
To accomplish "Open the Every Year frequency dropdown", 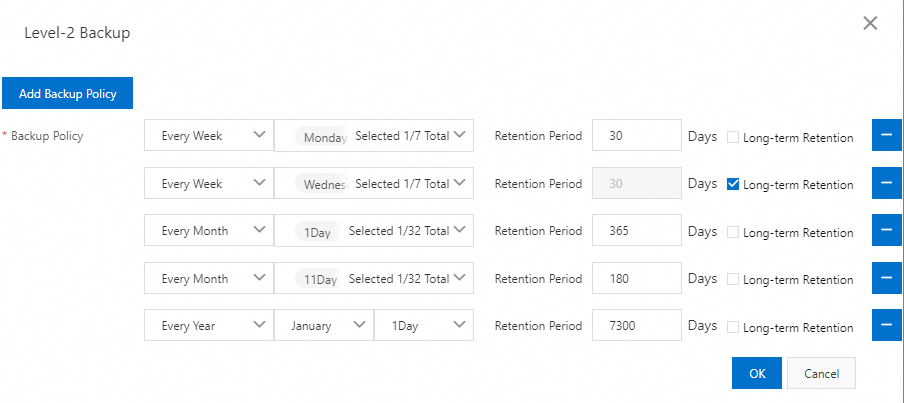I will pyautogui.click(x=209, y=325).
